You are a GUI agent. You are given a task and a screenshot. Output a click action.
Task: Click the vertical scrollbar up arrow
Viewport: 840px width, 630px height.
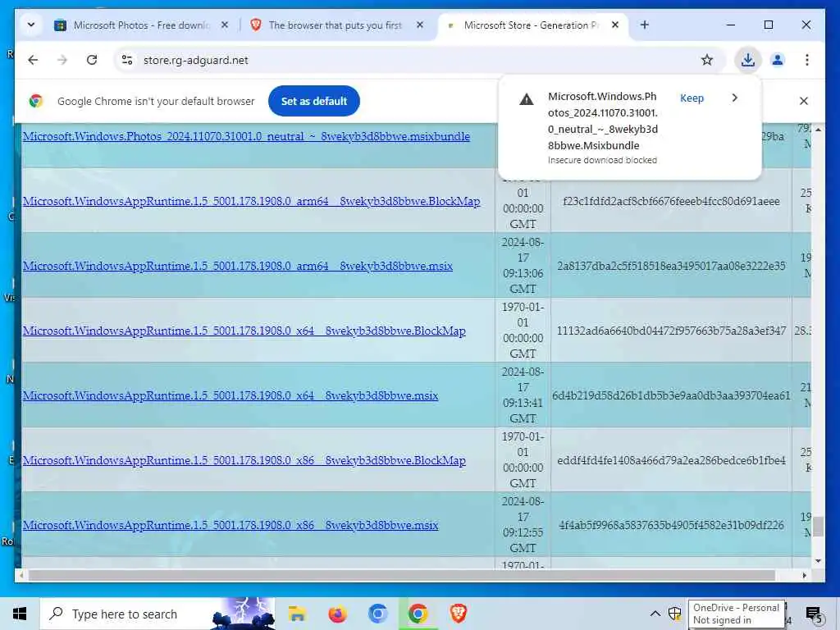(x=818, y=130)
